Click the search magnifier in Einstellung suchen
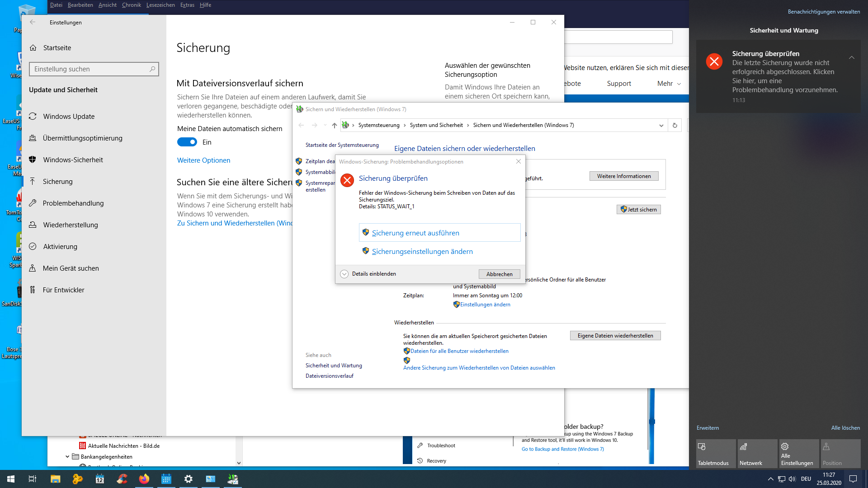 click(x=152, y=69)
